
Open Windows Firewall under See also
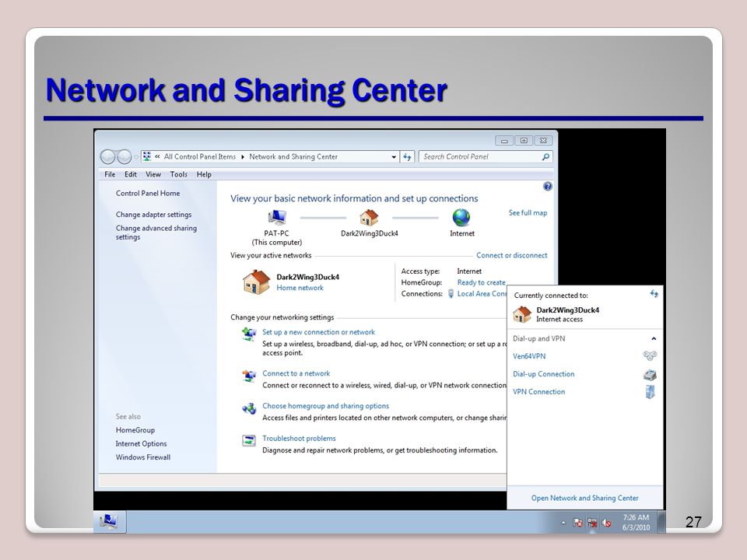(143, 457)
